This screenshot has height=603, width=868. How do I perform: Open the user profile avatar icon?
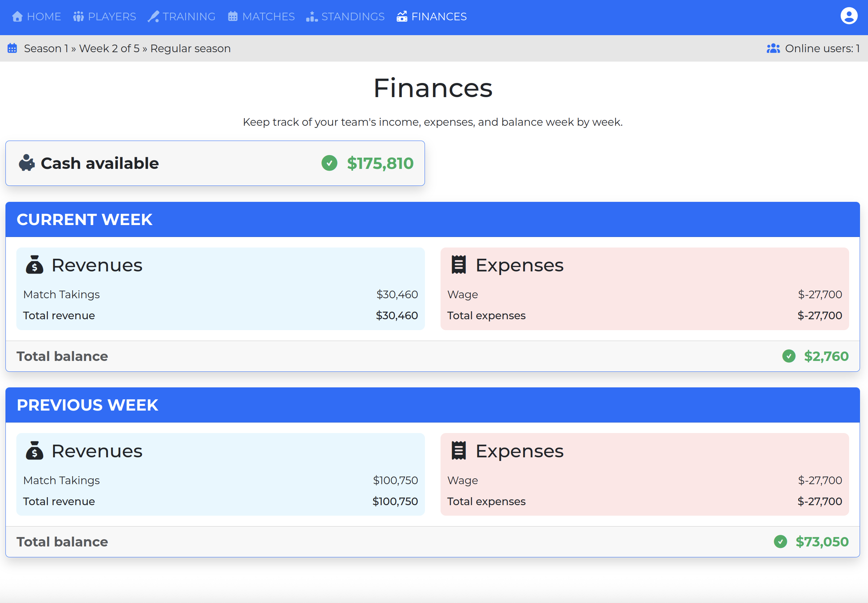(x=849, y=16)
